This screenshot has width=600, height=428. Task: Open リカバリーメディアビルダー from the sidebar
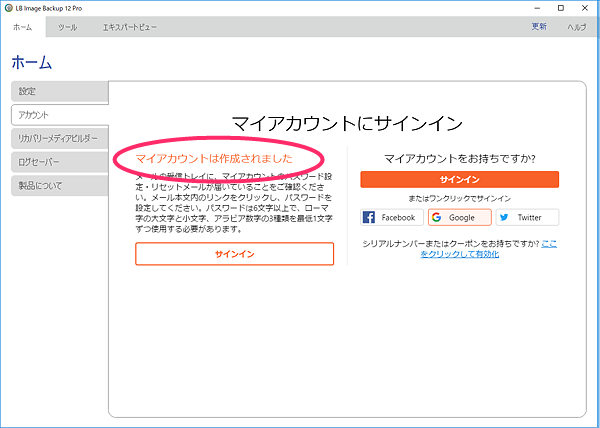60,138
